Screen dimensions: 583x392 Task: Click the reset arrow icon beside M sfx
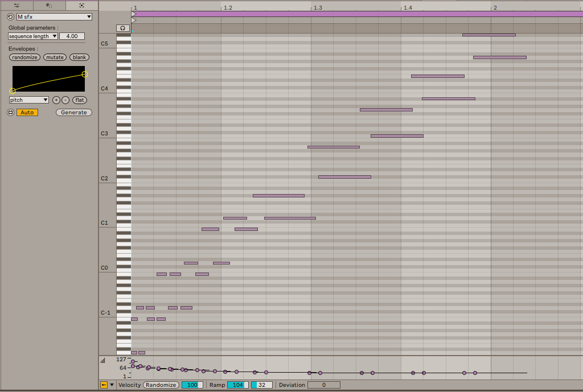pos(11,17)
